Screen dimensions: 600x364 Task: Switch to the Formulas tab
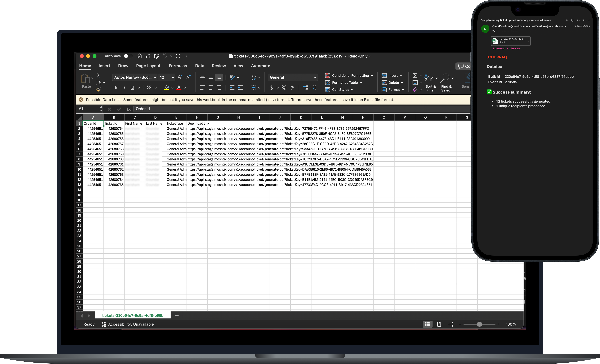pyautogui.click(x=178, y=66)
